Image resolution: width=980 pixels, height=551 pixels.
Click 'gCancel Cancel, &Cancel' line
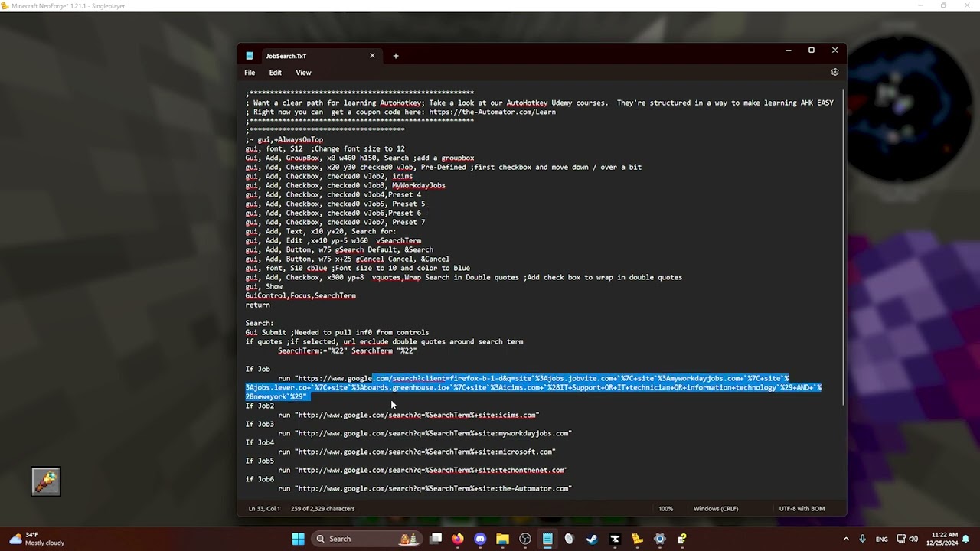[348, 259]
